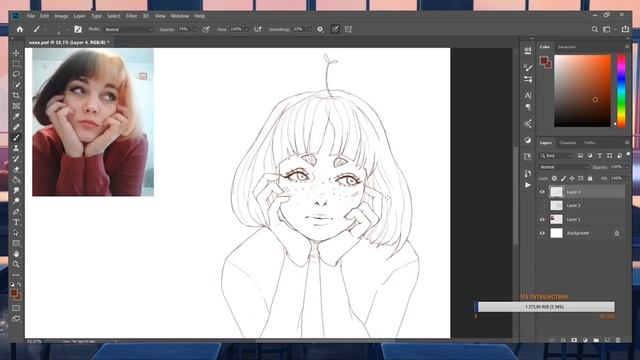Viewport: 640px width, 360px height.
Task: Open search magnifier in options bar
Action: click(x=595, y=29)
